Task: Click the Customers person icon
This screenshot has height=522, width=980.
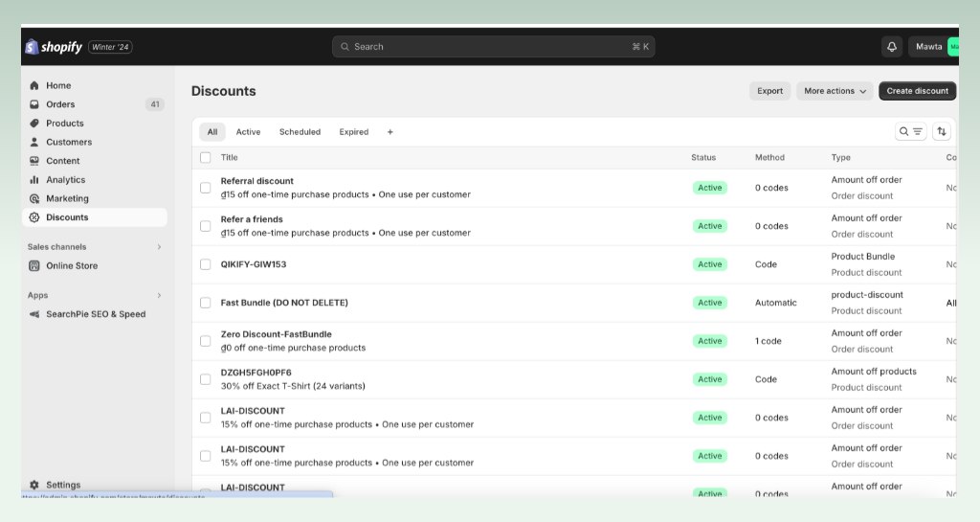Action: click(34, 142)
